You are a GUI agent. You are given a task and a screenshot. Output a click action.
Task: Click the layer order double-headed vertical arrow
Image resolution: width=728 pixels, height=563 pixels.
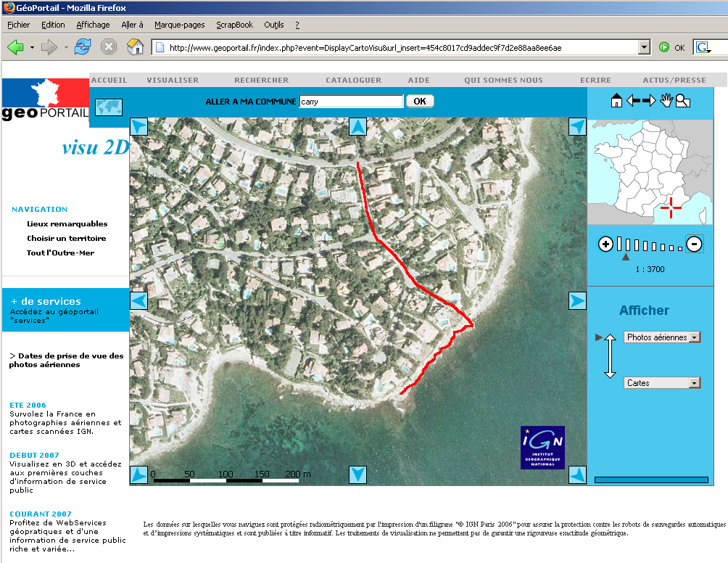[x=610, y=356]
